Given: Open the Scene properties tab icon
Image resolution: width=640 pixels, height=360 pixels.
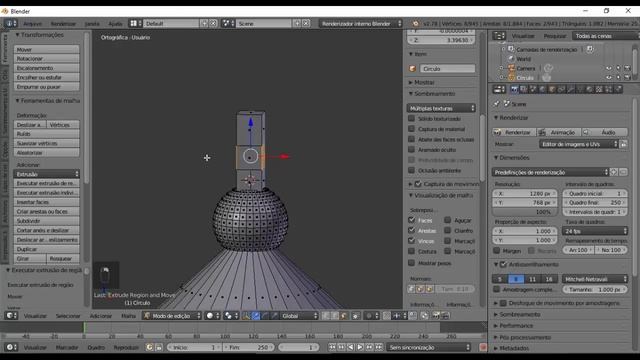Looking at the screenshot, I should (x=533, y=89).
